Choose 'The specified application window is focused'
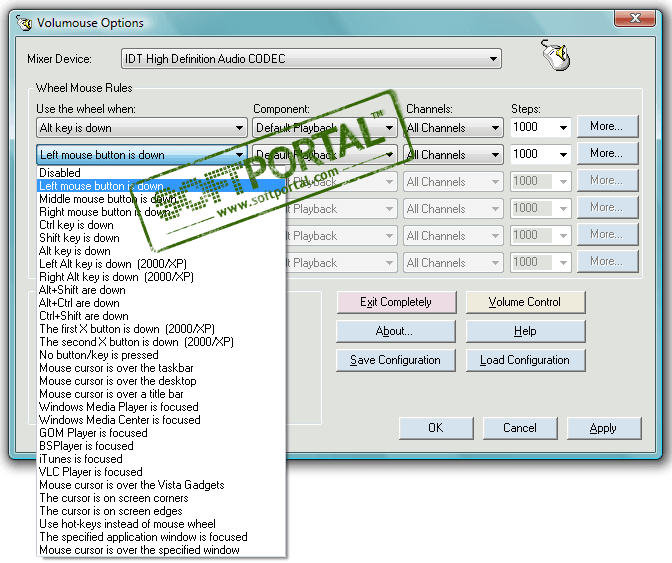 click(161, 537)
